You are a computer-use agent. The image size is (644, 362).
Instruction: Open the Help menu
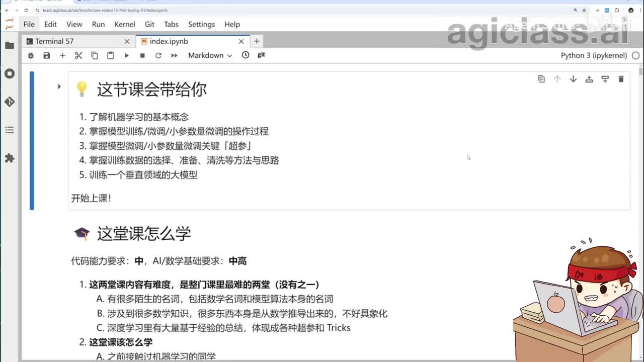pos(232,24)
